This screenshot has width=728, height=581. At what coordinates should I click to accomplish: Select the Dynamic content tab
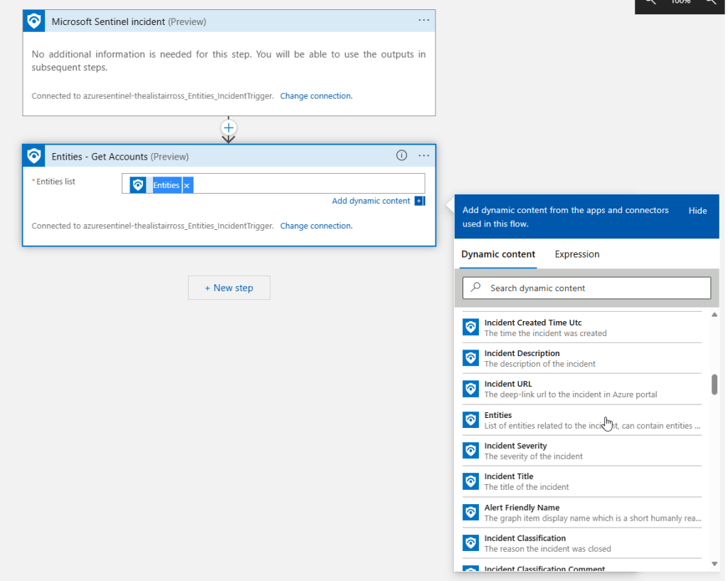(x=498, y=254)
